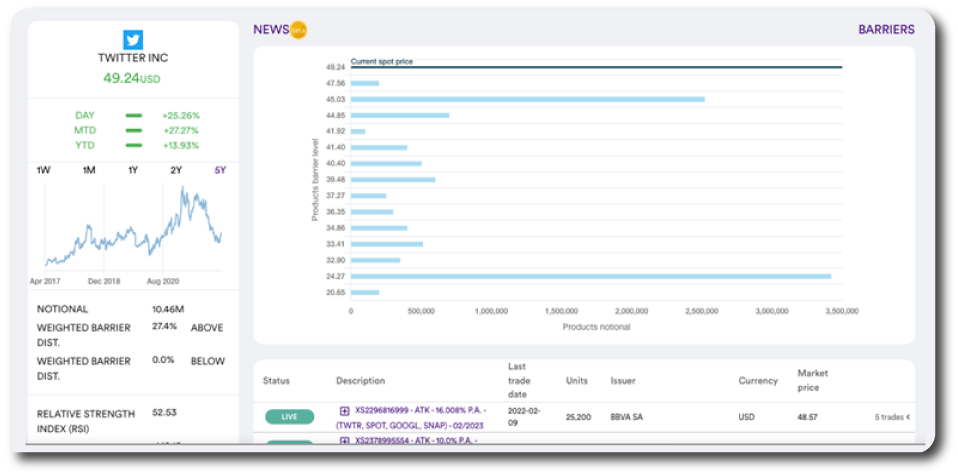958x476 pixels.
Task: Click the BBVA SA issuer cell
Action: point(626,417)
